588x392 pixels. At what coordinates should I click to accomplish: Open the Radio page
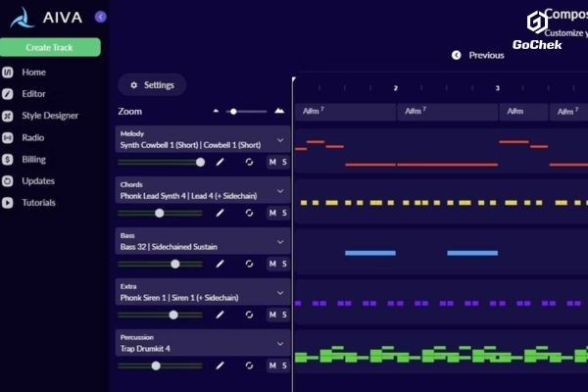pyautogui.click(x=33, y=137)
